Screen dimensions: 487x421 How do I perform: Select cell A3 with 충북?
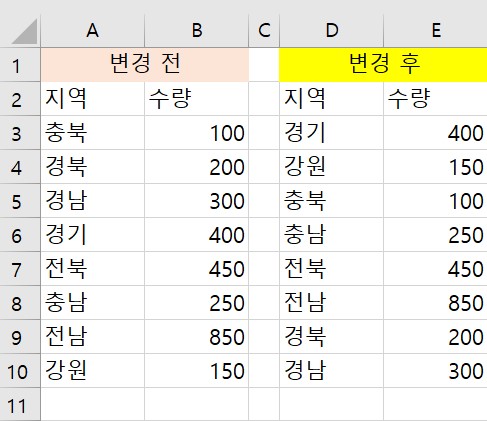click(x=93, y=133)
